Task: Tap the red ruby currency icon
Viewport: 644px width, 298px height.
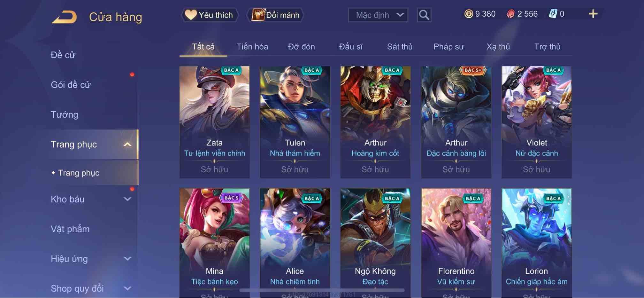Action: (510, 14)
